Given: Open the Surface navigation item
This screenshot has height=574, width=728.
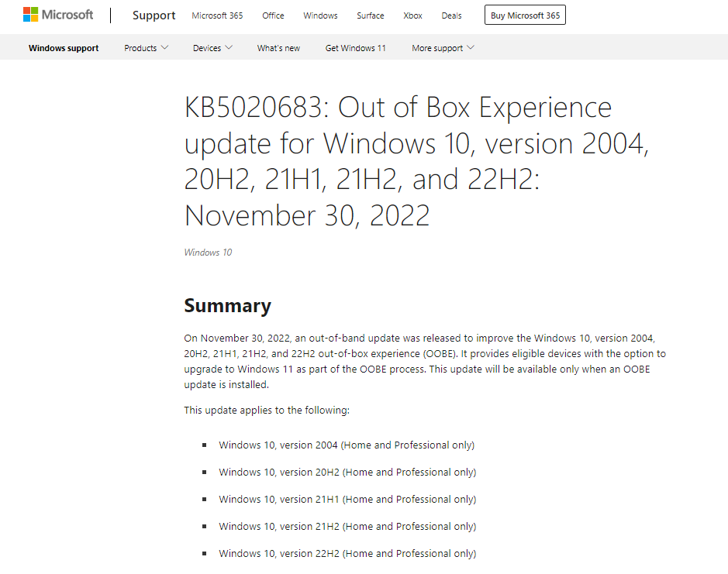Looking at the screenshot, I should click(371, 15).
